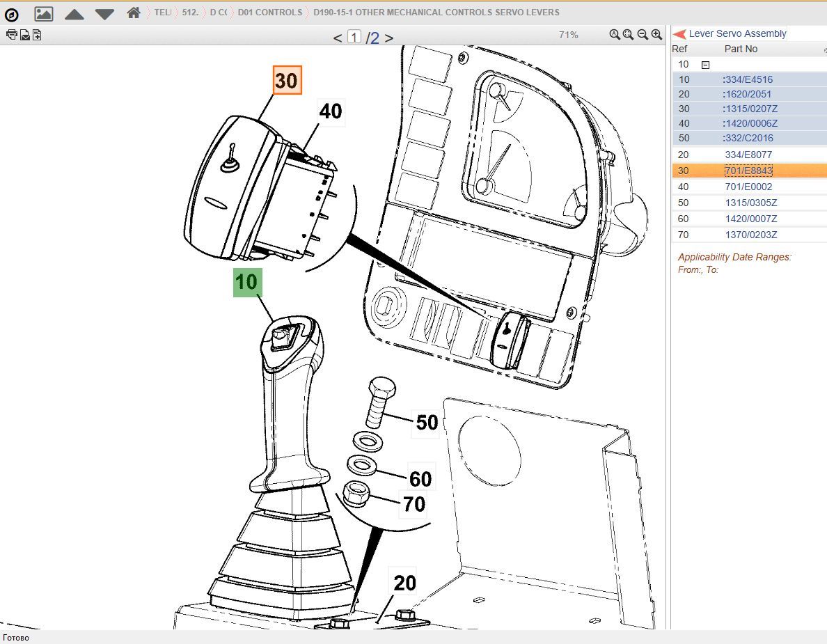Print the diagram using printer icon
The width and height of the screenshot is (827, 644).
(11, 35)
